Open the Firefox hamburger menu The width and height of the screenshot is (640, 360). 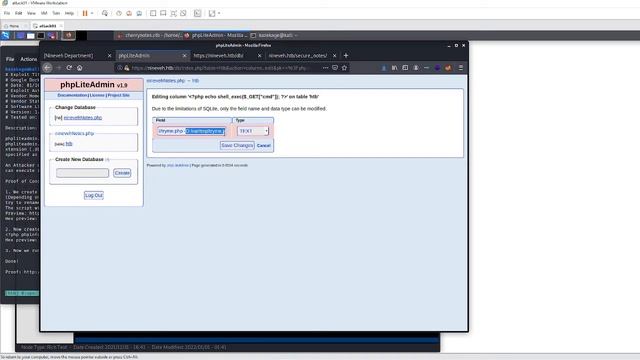click(x=461, y=68)
